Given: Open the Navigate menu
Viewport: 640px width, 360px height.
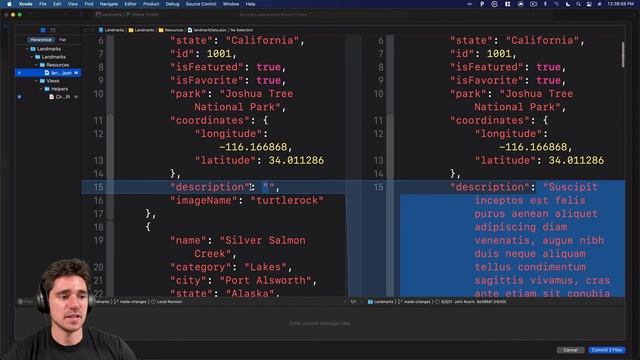Looking at the screenshot, I should (109, 4).
